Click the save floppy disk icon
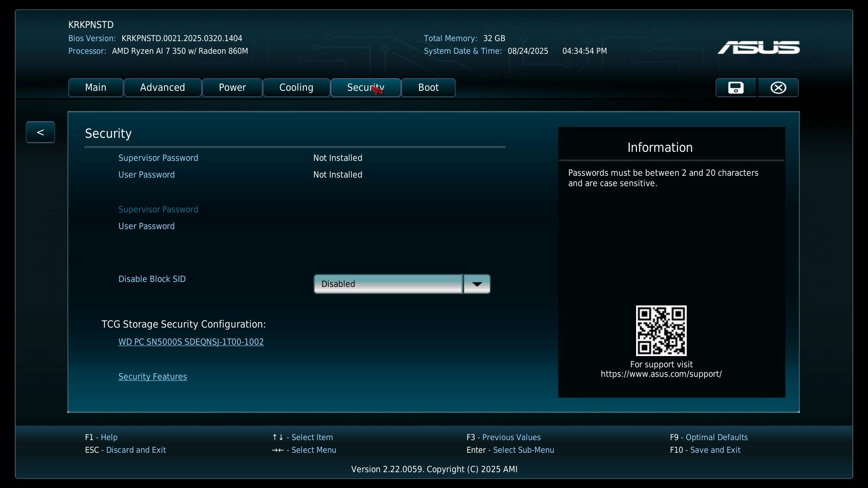868x488 pixels. pyautogui.click(x=736, y=88)
